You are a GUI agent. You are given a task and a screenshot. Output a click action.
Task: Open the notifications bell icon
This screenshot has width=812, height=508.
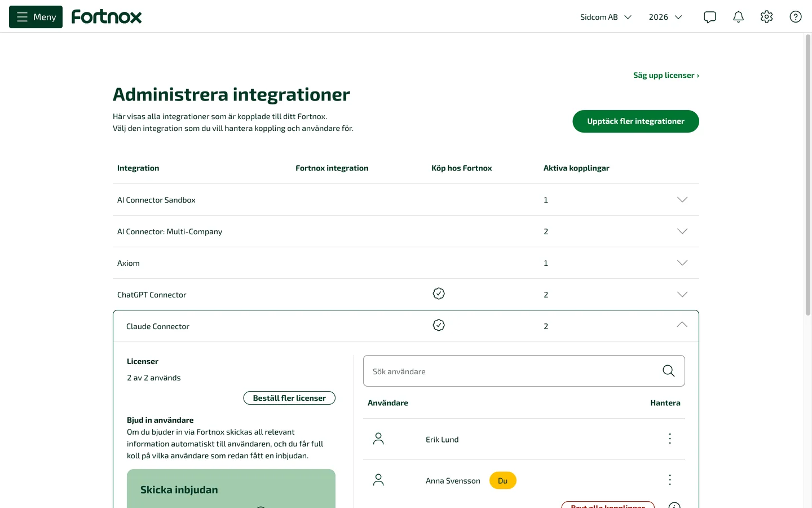click(x=738, y=17)
